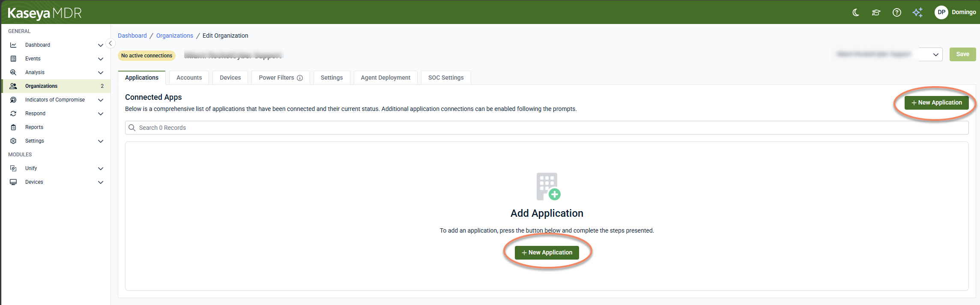The image size is (980, 305).
Task: Click the Events list icon in sidebar
Action: coord(13,59)
